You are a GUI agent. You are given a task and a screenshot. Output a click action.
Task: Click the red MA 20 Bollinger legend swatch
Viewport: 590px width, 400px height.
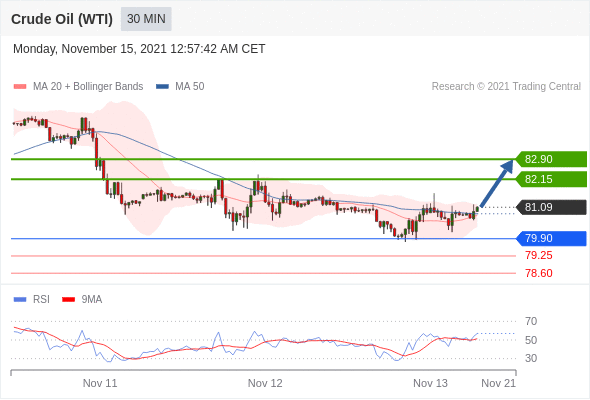(20, 87)
